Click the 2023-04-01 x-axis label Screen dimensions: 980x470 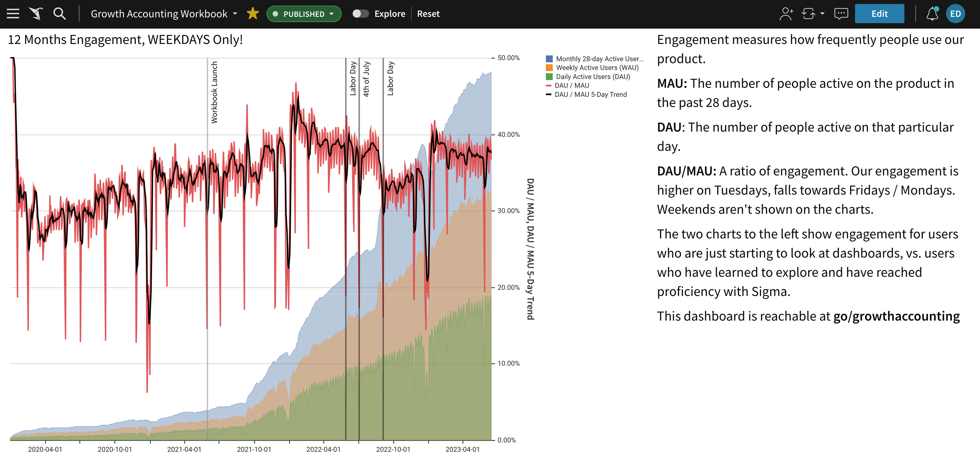pyautogui.click(x=463, y=449)
